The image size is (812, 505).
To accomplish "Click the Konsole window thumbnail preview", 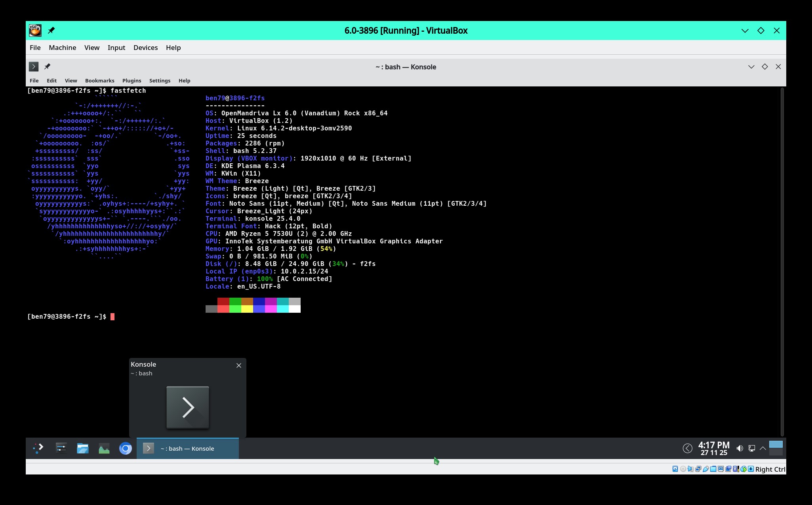I will click(187, 407).
